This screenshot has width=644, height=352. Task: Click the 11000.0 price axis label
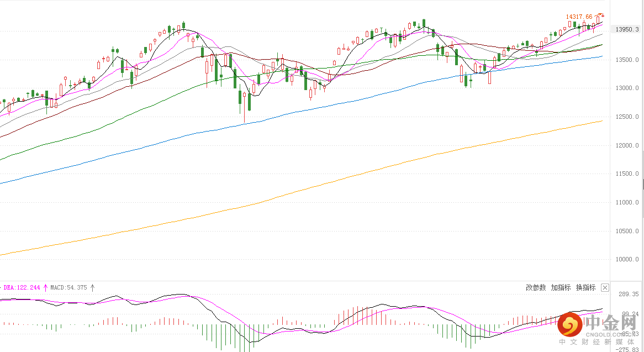tap(629, 203)
